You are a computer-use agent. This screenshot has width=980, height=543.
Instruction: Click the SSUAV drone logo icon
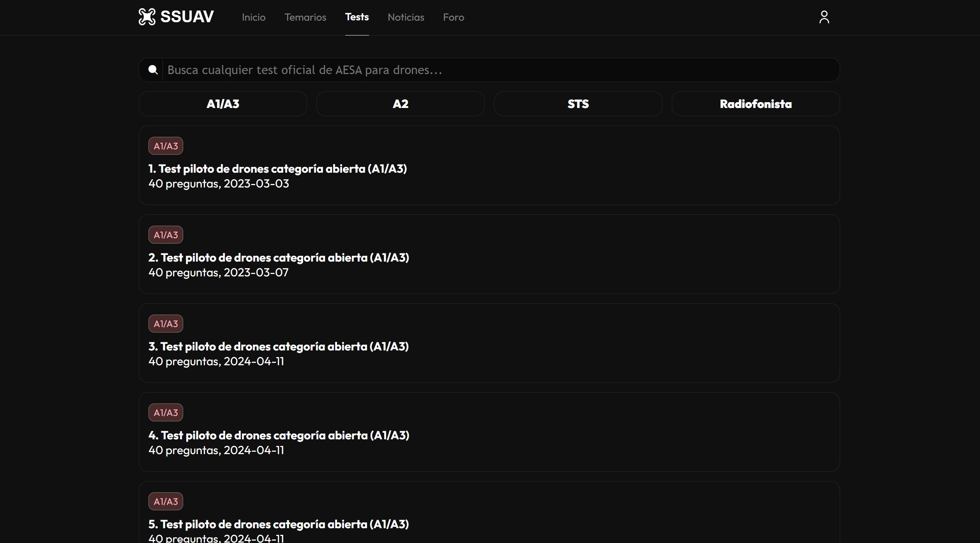point(147,17)
